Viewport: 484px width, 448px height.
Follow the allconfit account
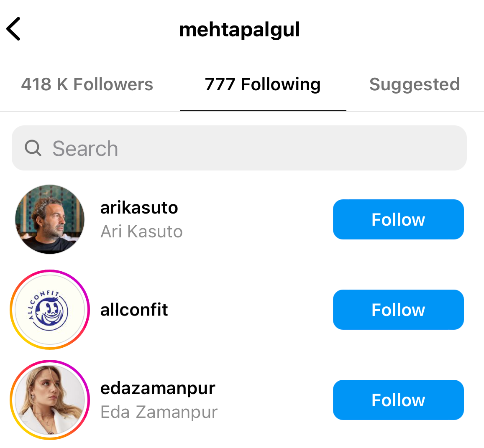pyautogui.click(x=398, y=310)
